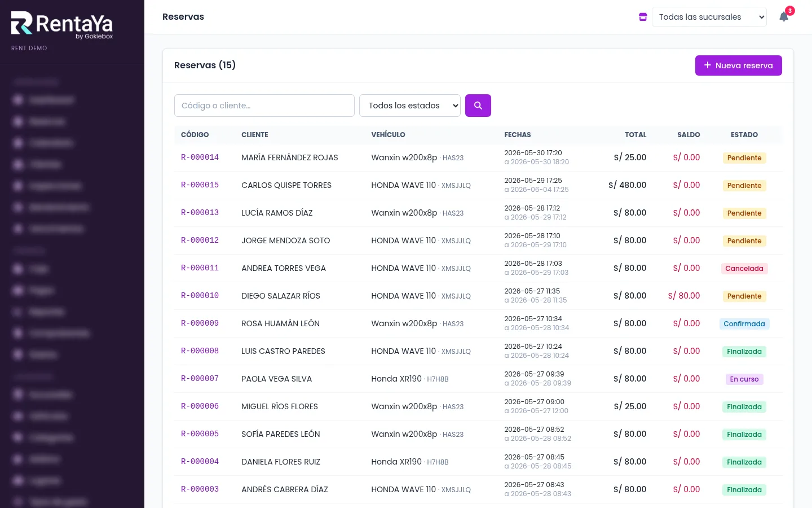Viewport: 812px width, 508px height.
Task: Click the 2026-05-30 17:20 date cell
Action: [533, 153]
